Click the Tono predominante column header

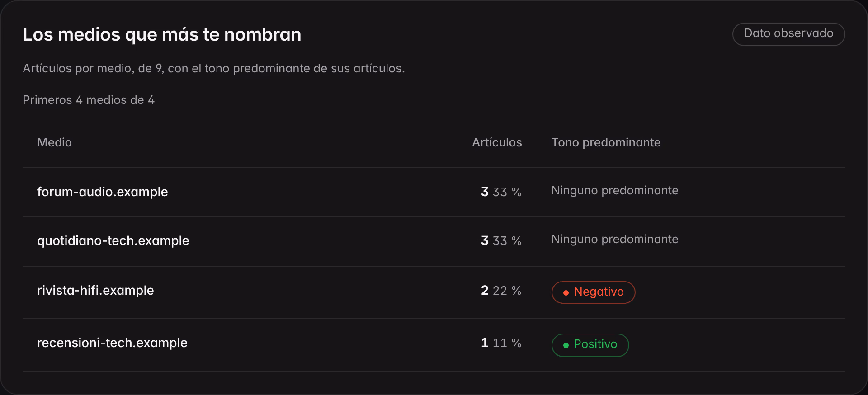(x=606, y=142)
